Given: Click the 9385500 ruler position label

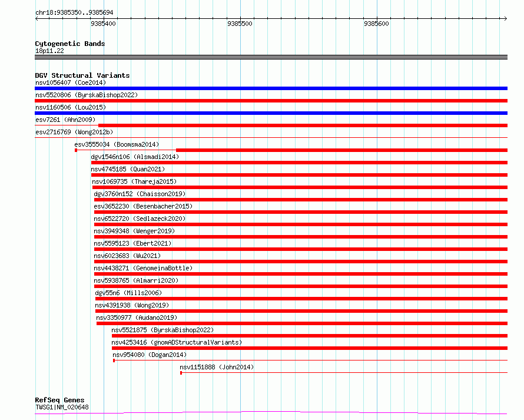Looking at the screenshot, I should click(x=240, y=24).
